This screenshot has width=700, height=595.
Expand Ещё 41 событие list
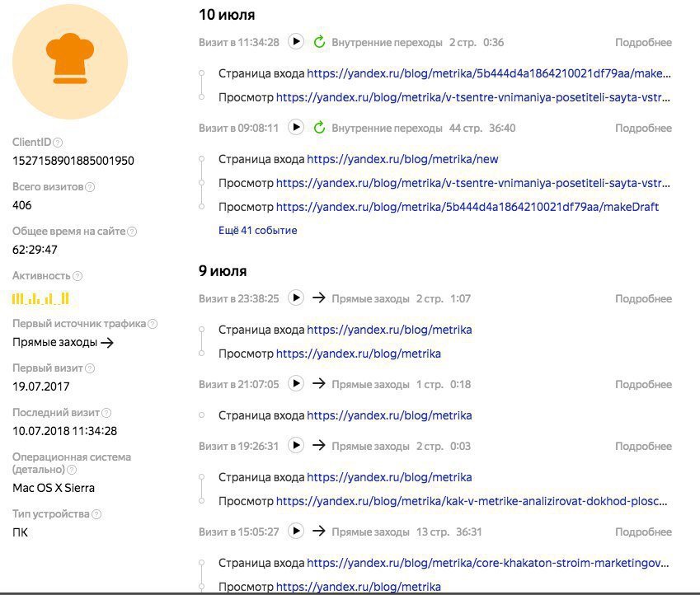point(257,230)
